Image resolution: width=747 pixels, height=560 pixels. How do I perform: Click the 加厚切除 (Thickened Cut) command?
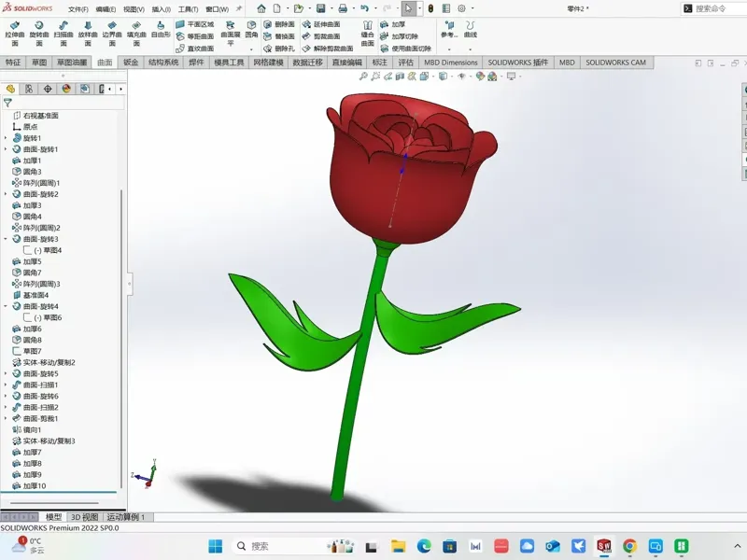[400, 36]
